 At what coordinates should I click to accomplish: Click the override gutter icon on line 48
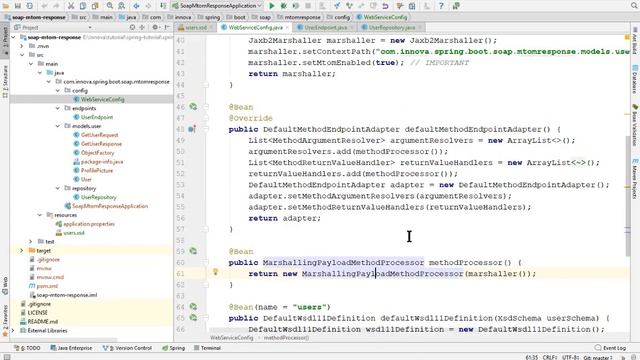pos(192,129)
